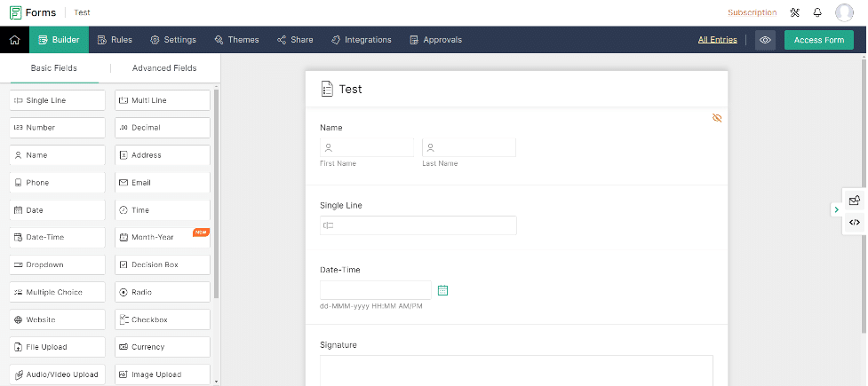Screen dimensions: 868x386
Task: Add a Dropdown field
Action: tap(57, 265)
